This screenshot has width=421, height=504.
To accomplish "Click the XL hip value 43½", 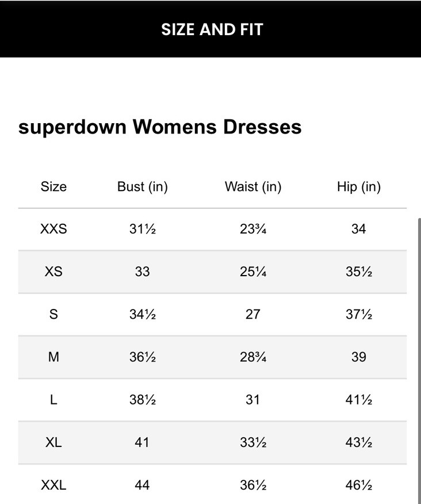I will tap(358, 442).
